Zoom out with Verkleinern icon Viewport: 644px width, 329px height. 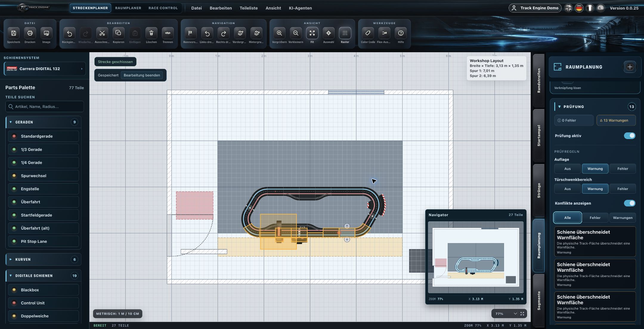point(296,33)
